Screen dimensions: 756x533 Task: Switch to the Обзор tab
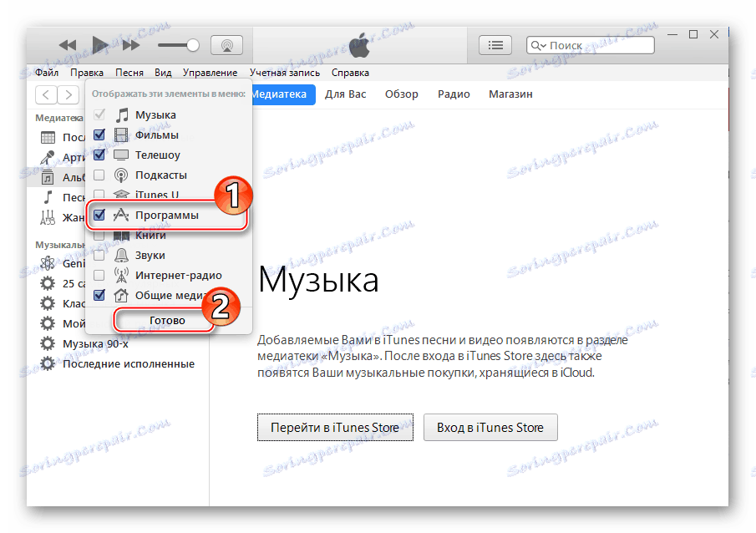click(x=401, y=94)
